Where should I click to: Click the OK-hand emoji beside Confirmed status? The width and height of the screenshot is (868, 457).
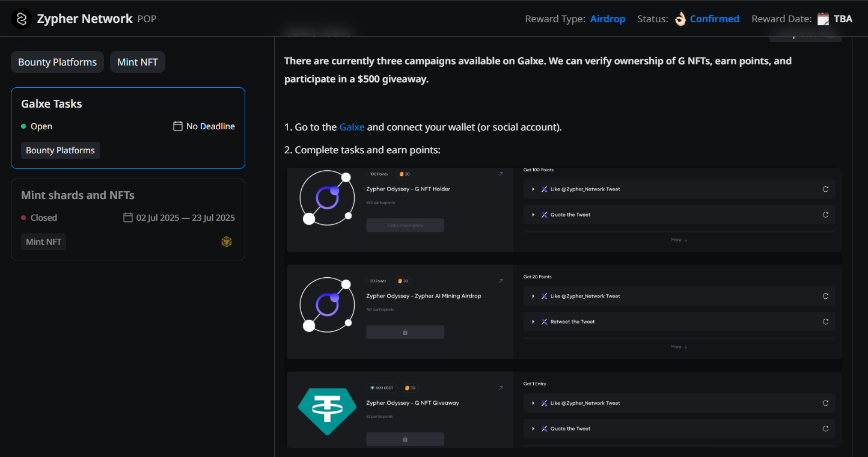click(680, 19)
